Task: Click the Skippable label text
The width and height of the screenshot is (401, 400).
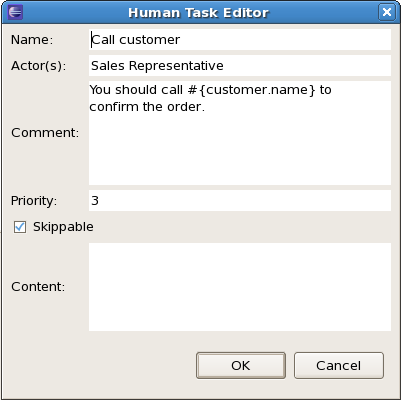Action: coord(63,227)
